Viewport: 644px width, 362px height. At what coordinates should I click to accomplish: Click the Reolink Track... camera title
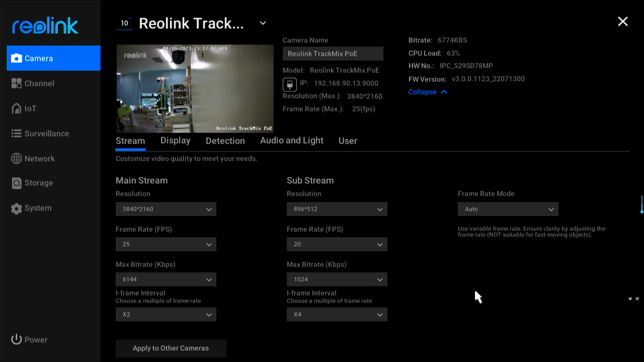click(x=192, y=23)
